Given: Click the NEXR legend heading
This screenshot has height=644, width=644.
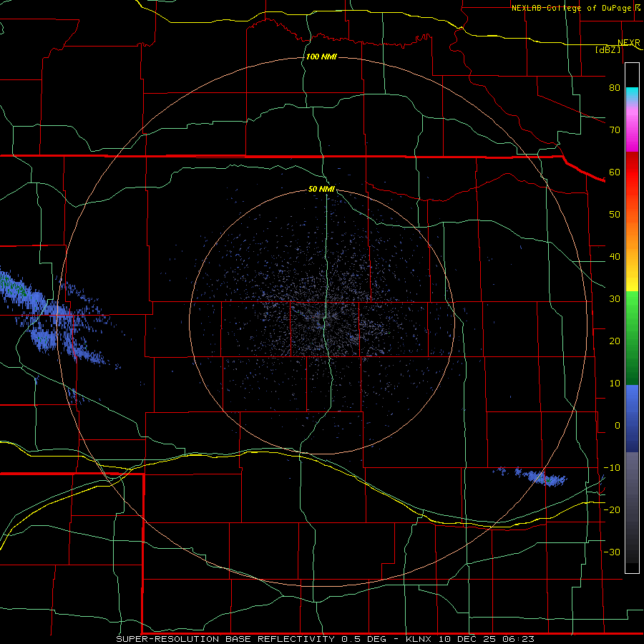Looking at the screenshot, I should point(628,42).
